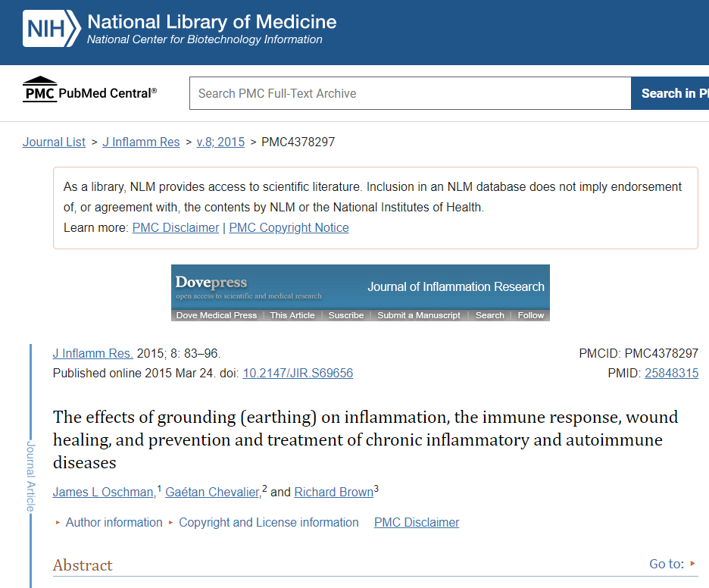The height and width of the screenshot is (588, 709).
Task: Click the National Library of Medicine title
Action: tap(212, 22)
